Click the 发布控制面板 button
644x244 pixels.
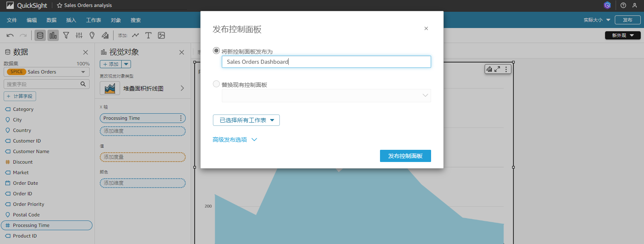coord(405,156)
